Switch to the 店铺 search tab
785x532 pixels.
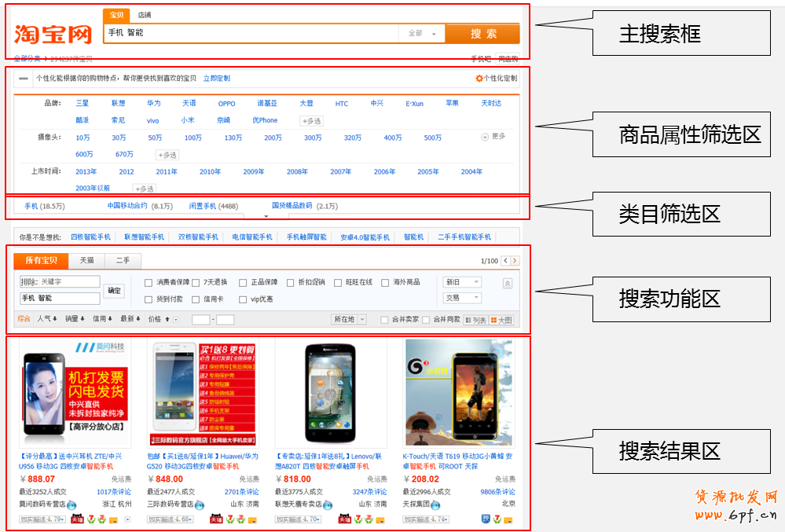pyautogui.click(x=145, y=15)
